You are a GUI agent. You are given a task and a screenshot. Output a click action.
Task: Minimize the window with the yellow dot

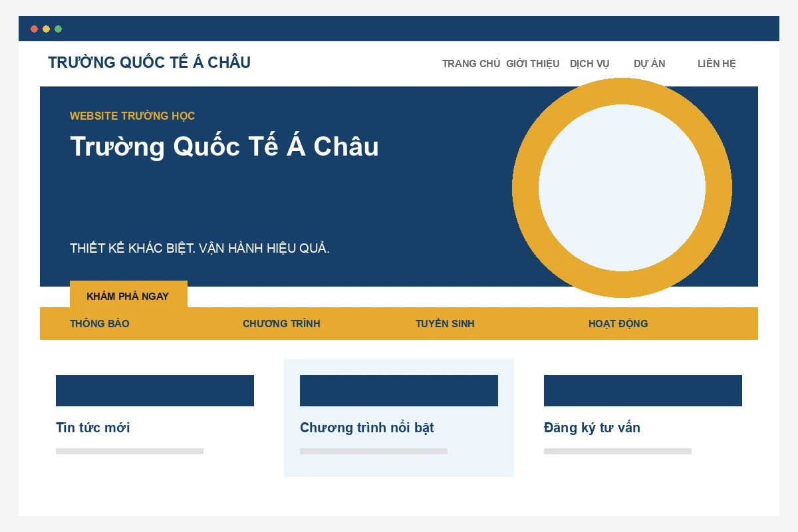46,29
